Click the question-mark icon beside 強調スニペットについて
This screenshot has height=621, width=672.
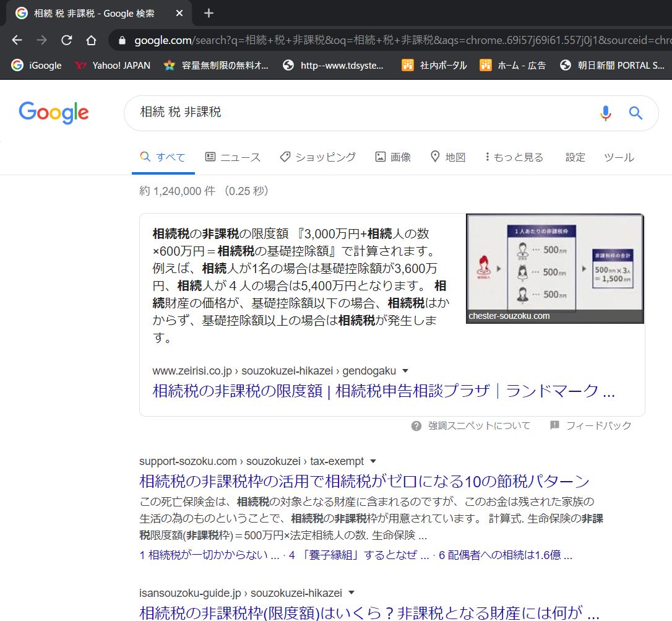click(x=416, y=426)
